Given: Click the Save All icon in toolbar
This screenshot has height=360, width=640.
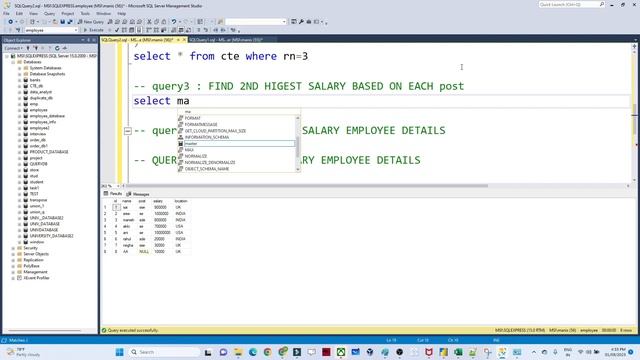Looking at the screenshot, I should pos(70,22).
